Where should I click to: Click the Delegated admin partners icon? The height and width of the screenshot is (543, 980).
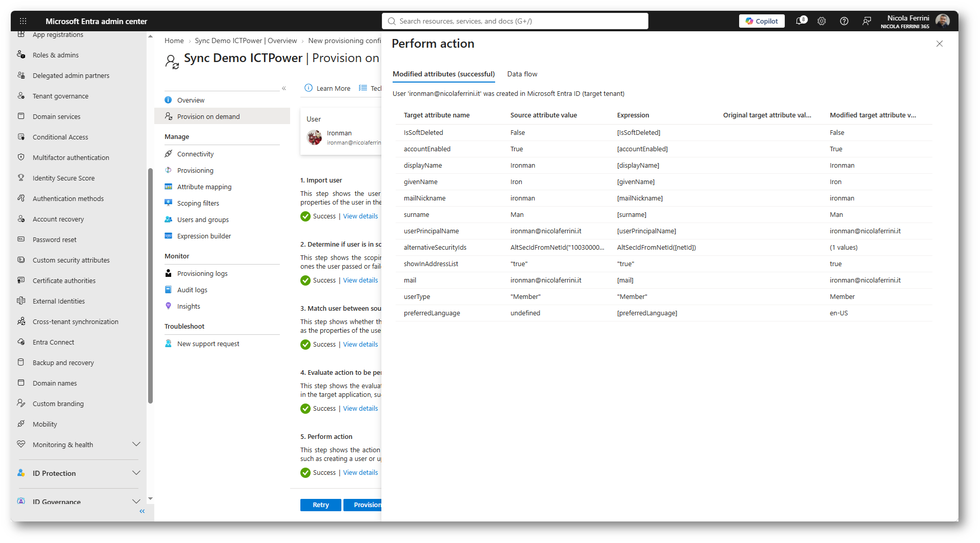(x=21, y=75)
